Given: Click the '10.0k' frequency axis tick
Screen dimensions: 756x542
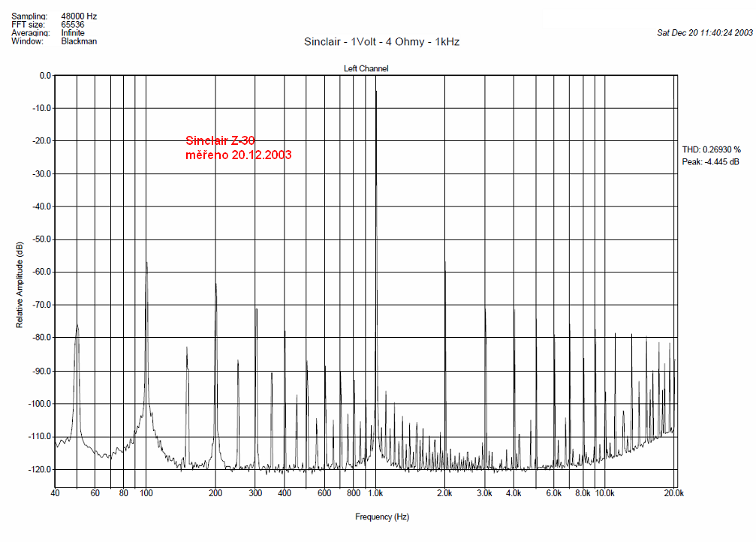Looking at the screenshot, I should pos(604,493).
